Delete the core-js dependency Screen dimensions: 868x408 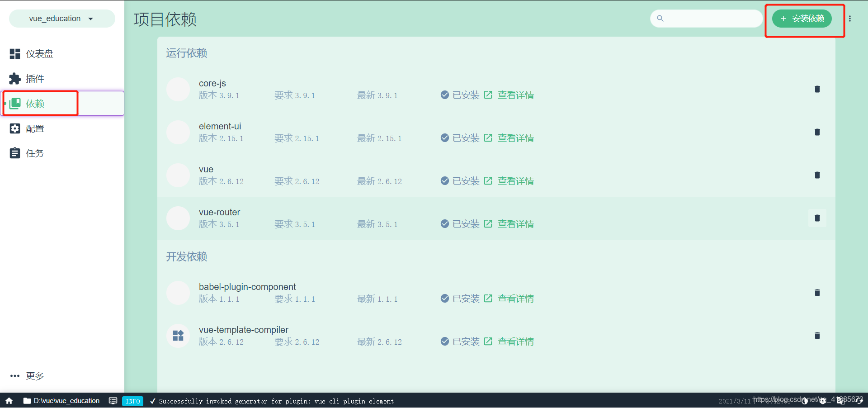817,89
